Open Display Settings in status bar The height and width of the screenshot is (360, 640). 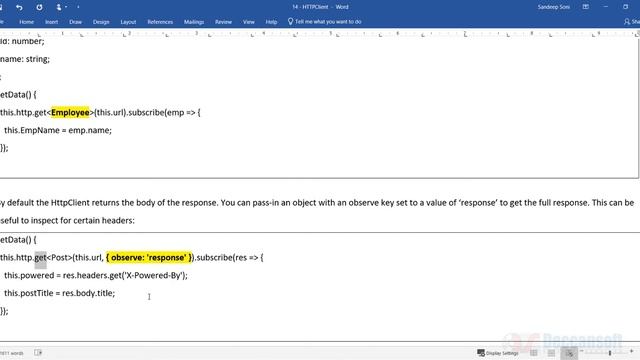(498, 353)
